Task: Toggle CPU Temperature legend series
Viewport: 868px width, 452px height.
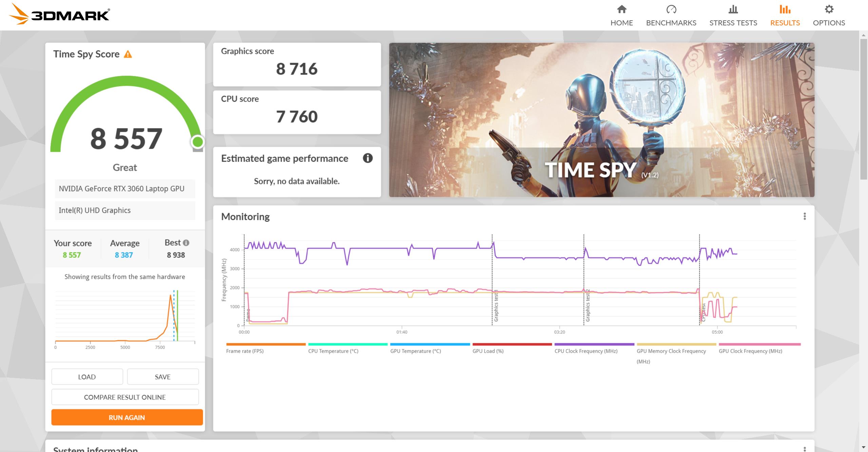Action: point(333,351)
